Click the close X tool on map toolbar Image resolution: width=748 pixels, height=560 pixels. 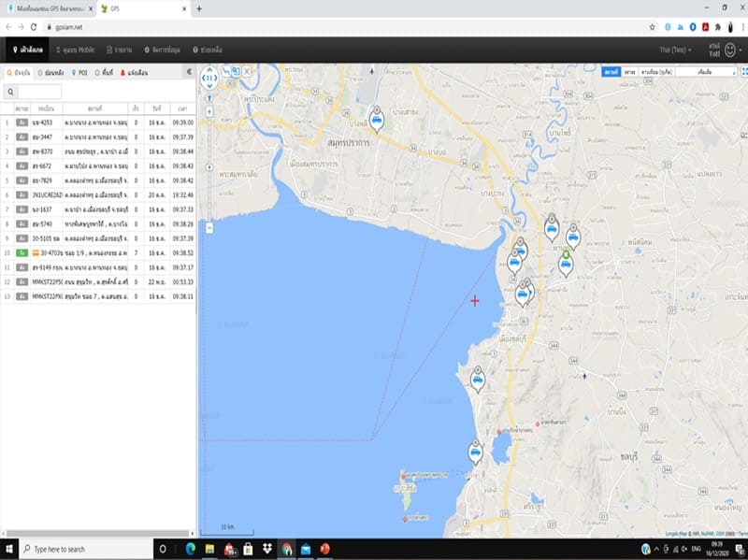pyautogui.click(x=249, y=70)
